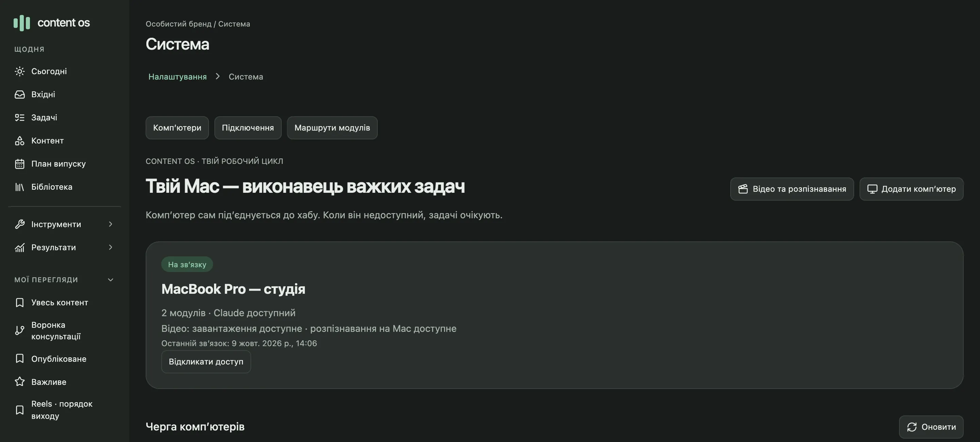Open the Воронка консультації saved view

tap(64, 330)
